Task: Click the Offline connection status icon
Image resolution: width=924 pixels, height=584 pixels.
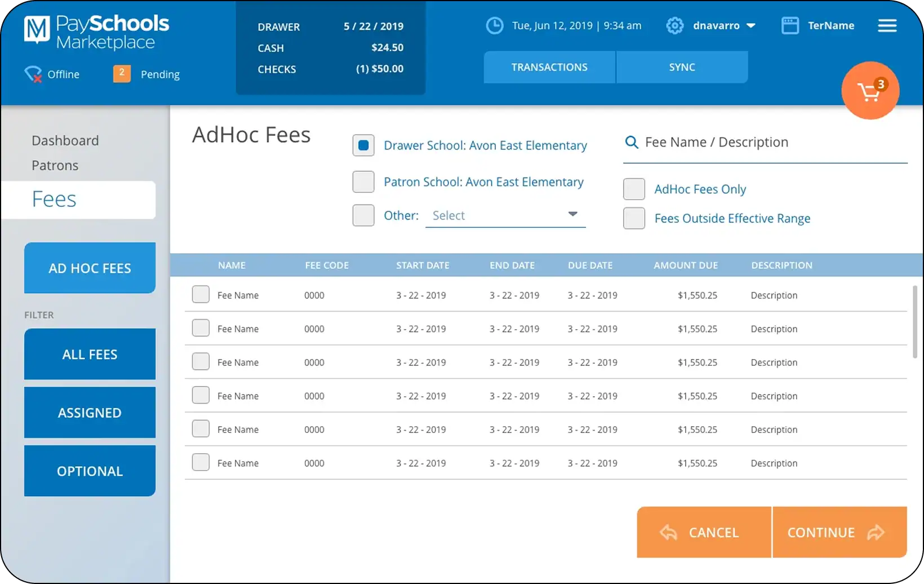Action: coord(33,74)
